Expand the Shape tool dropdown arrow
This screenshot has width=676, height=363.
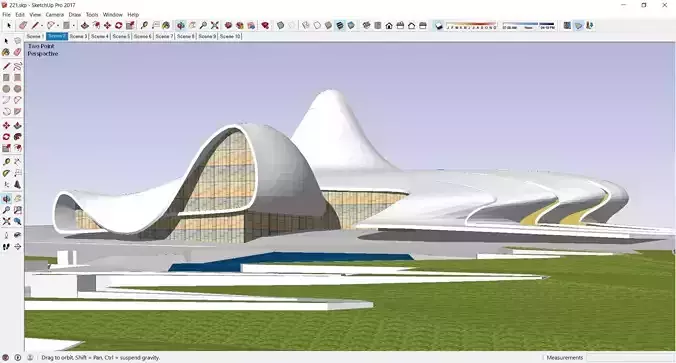[x=73, y=26]
